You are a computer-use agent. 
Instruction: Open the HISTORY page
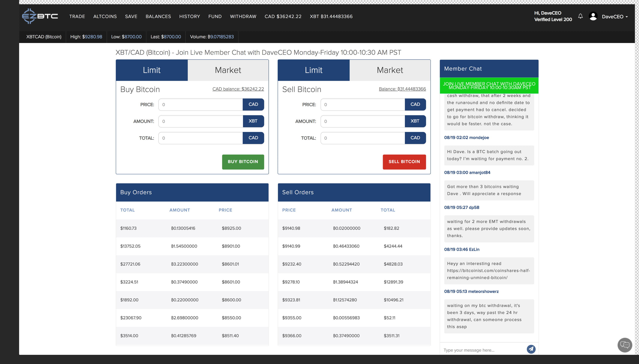[189, 16]
